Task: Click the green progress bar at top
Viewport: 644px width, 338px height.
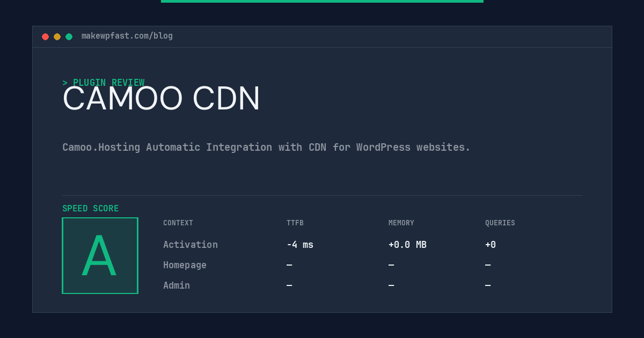Action: click(322, 1)
